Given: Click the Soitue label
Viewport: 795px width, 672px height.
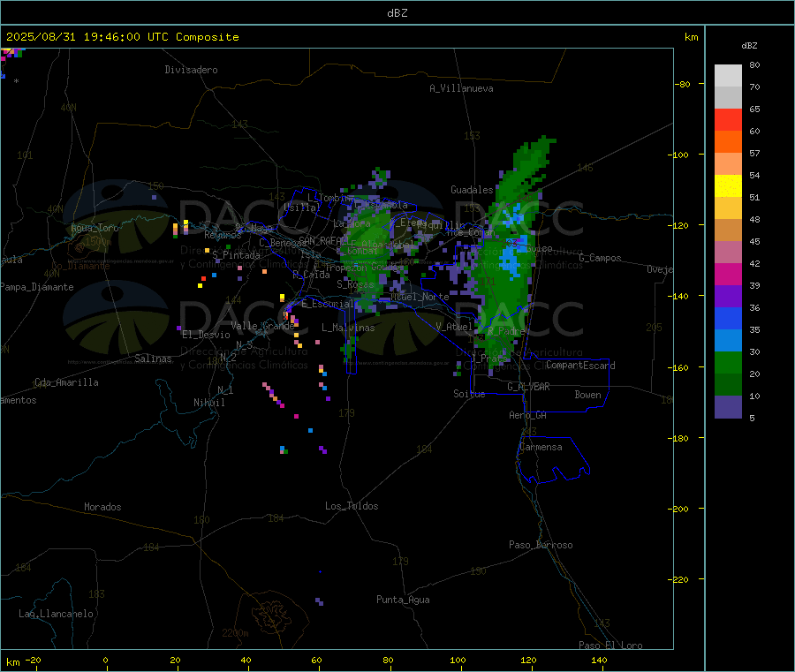Looking at the screenshot, I should point(469,394).
